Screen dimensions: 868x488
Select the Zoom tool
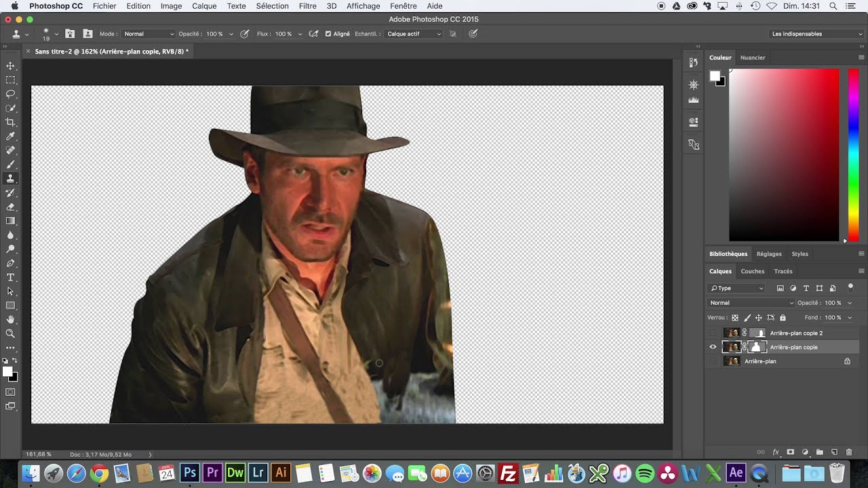point(10,333)
